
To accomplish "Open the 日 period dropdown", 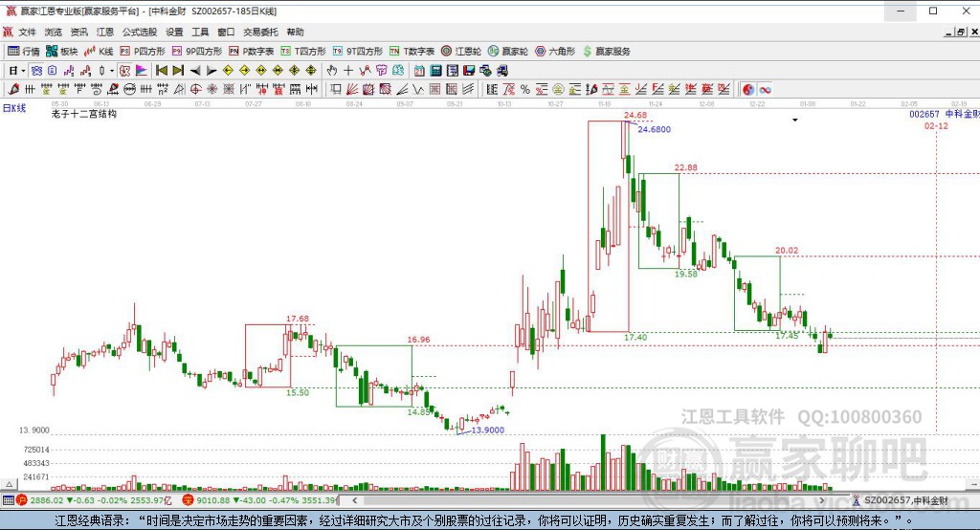I will coord(16,70).
